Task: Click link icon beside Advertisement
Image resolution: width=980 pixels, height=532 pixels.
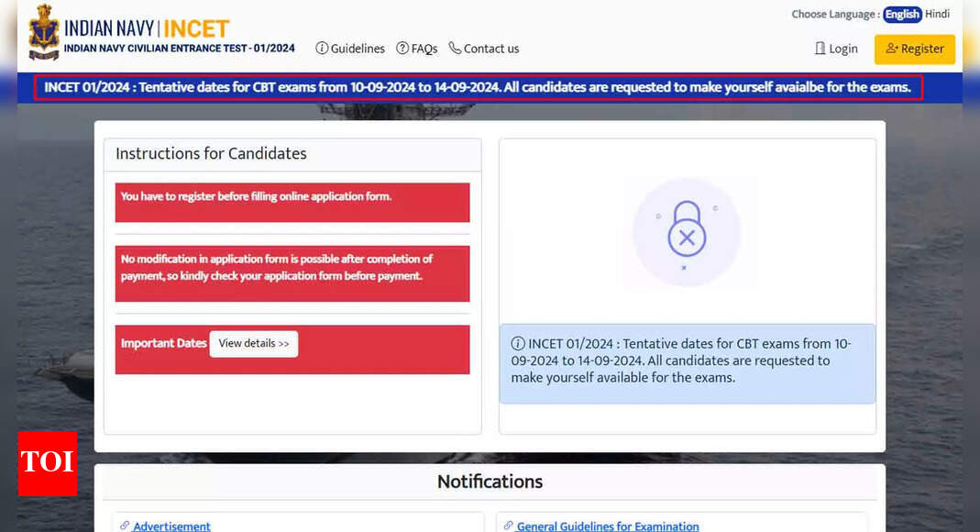Action: [125, 526]
